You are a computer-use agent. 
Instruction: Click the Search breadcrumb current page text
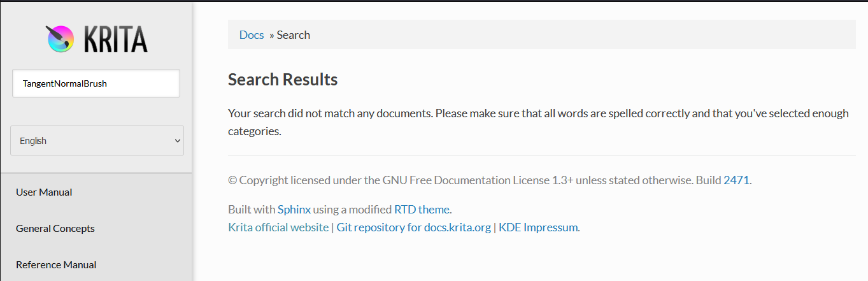294,35
